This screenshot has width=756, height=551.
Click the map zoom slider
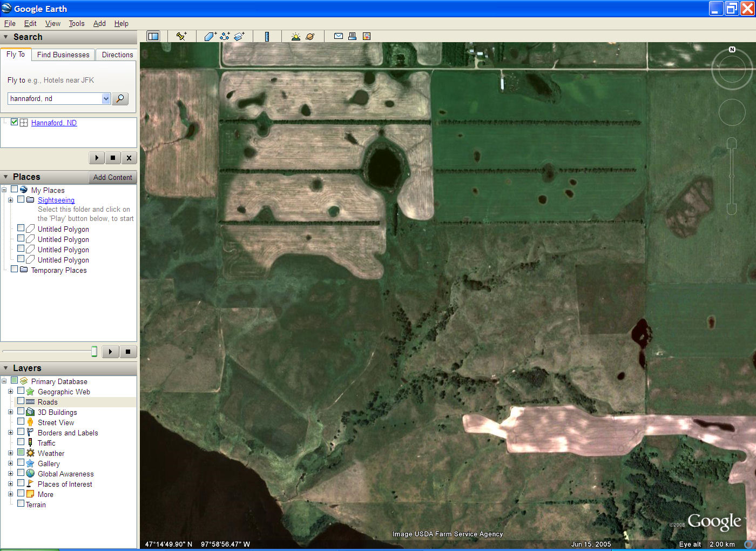(x=732, y=176)
